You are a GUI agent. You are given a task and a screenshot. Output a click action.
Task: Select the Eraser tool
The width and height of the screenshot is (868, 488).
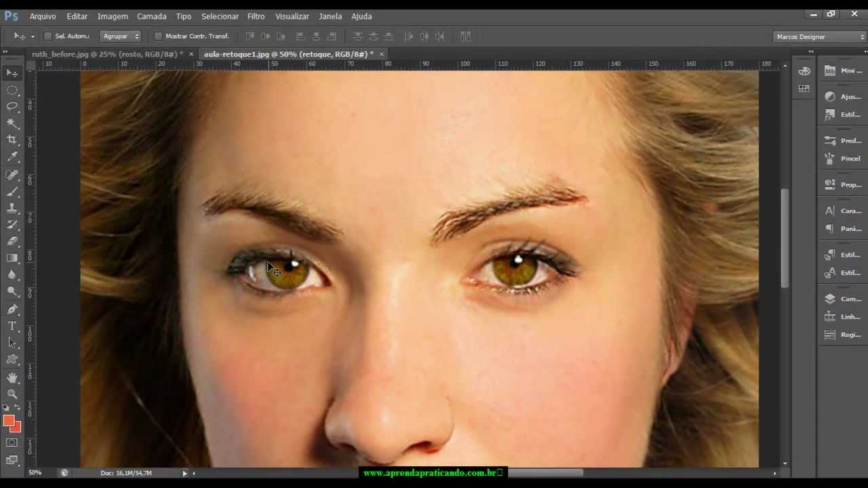tap(12, 241)
